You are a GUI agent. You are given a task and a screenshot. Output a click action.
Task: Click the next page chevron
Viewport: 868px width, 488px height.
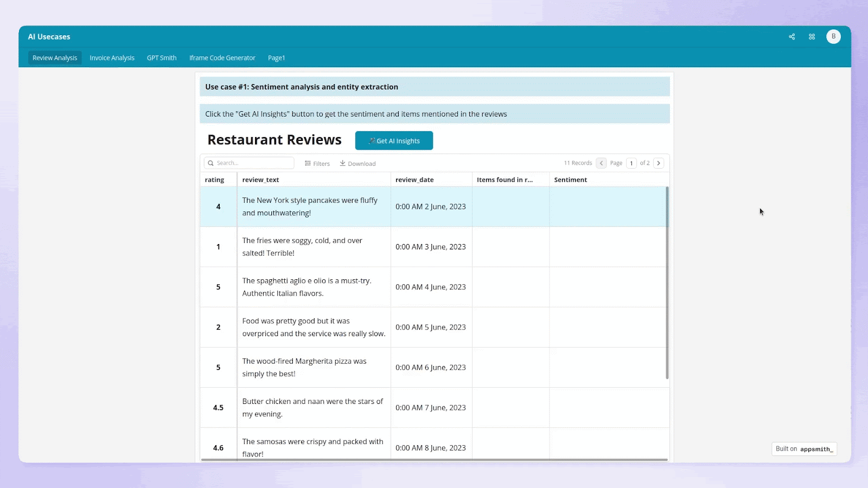click(659, 163)
